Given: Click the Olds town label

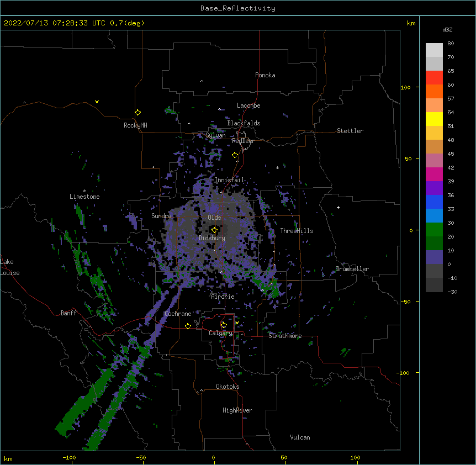Looking at the screenshot, I should 214,218.
